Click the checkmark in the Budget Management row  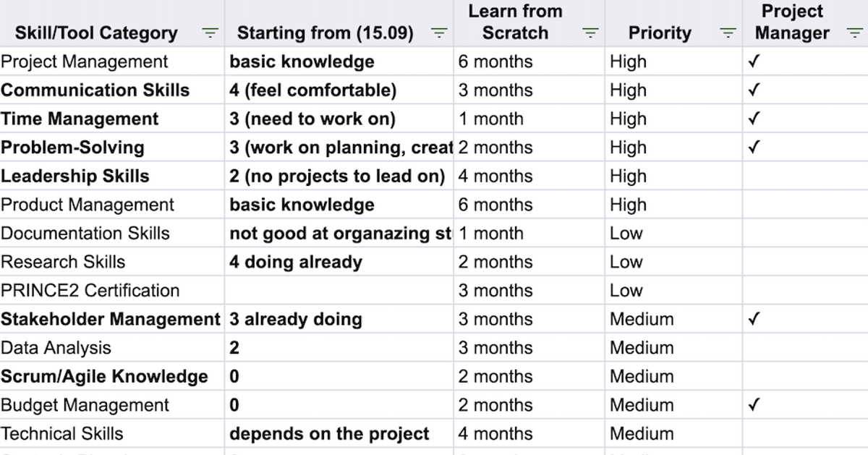tap(755, 404)
